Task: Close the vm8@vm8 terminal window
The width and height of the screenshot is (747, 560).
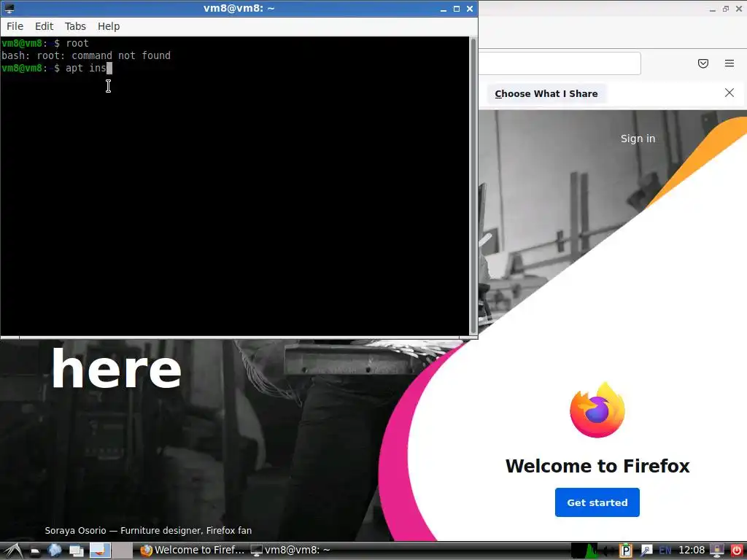Action: pyautogui.click(x=470, y=9)
